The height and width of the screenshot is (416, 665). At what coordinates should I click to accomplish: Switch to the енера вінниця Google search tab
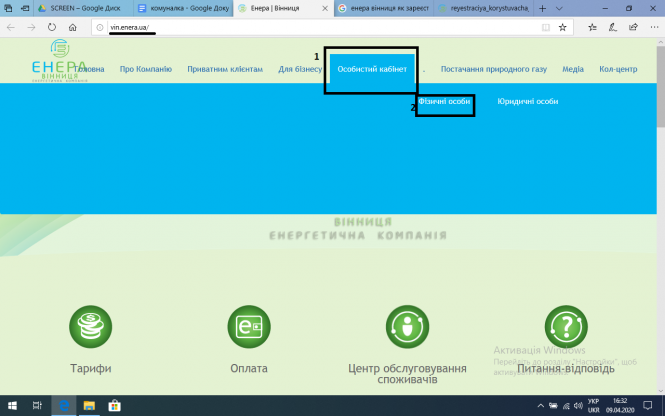(384, 8)
